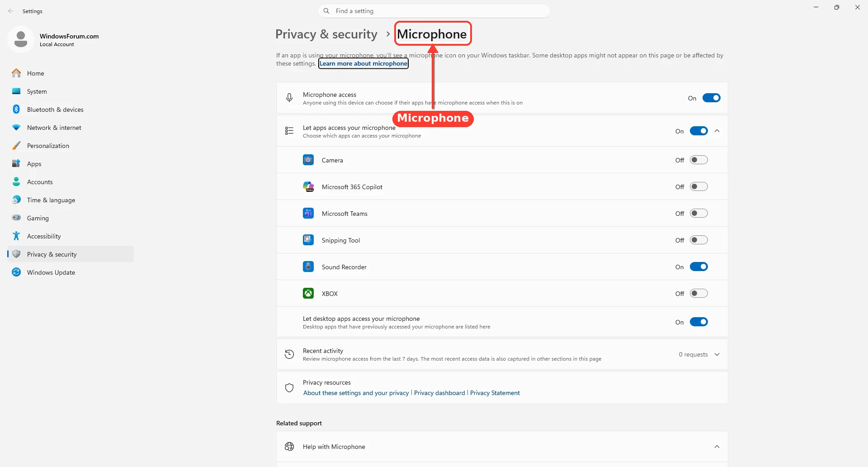Screen dimensions: 868x467
Task: Click the System monitor icon
Action: (16, 91)
